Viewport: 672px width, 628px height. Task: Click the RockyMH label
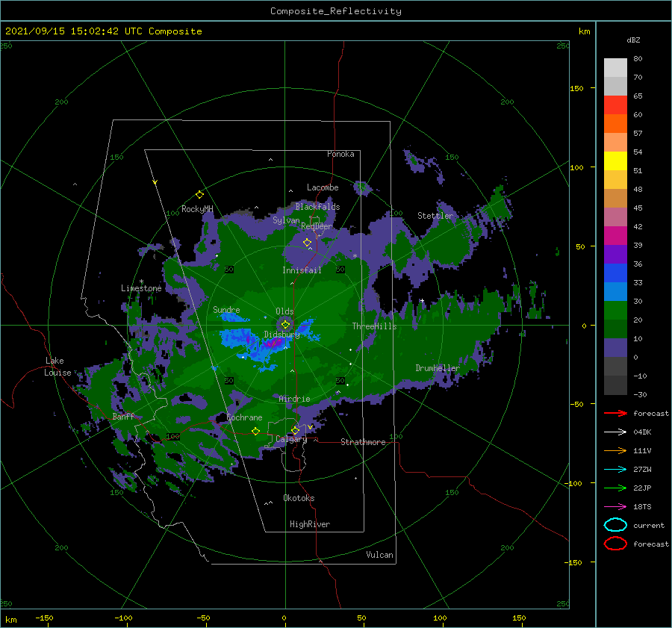click(197, 209)
